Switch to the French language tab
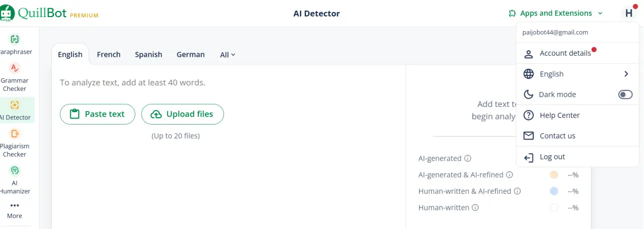This screenshot has width=644, height=229. click(109, 54)
